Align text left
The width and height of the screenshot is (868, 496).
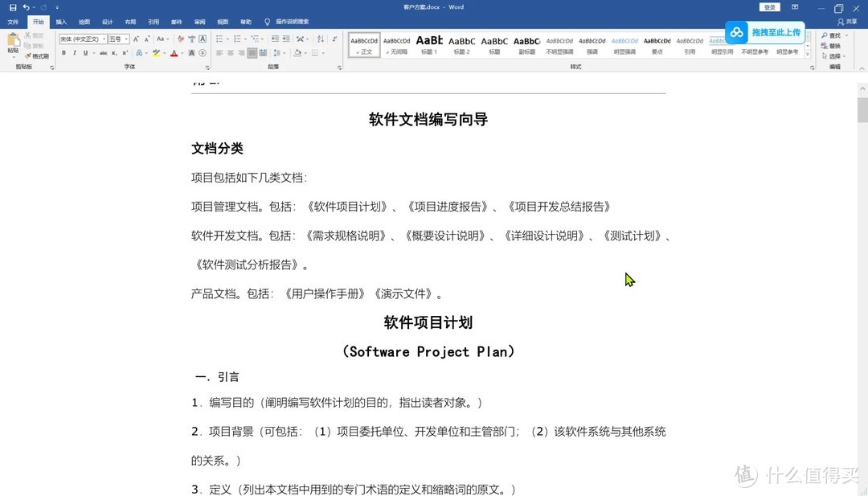[219, 53]
